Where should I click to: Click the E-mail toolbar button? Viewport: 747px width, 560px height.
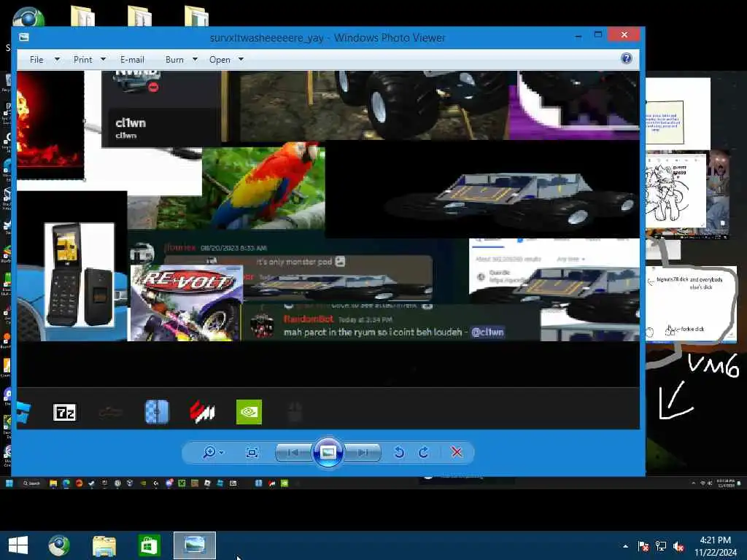[132, 60]
